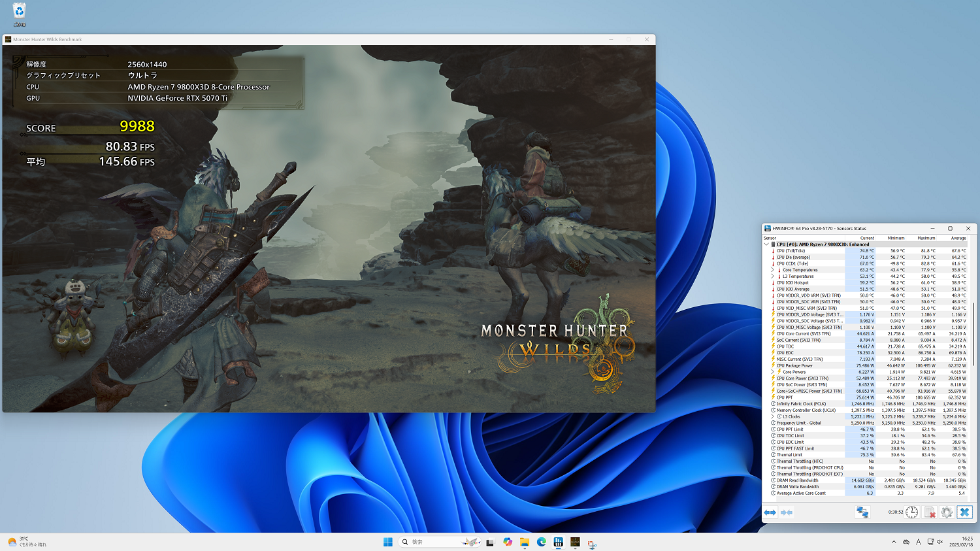
Task: Expand the Core Powers row
Action: [772, 372]
